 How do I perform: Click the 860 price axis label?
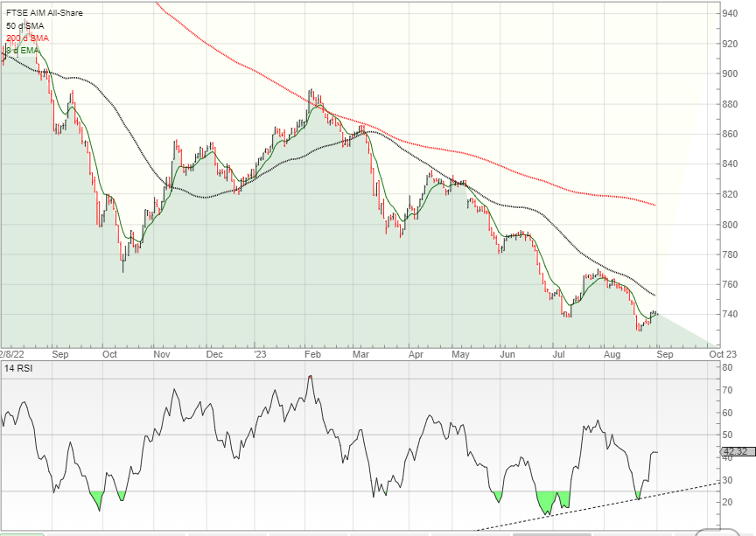click(730, 134)
